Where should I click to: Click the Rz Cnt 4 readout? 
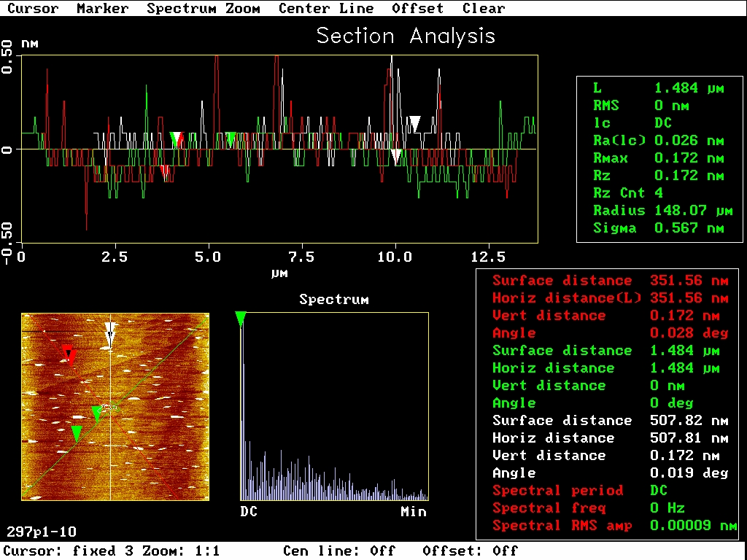(628, 192)
